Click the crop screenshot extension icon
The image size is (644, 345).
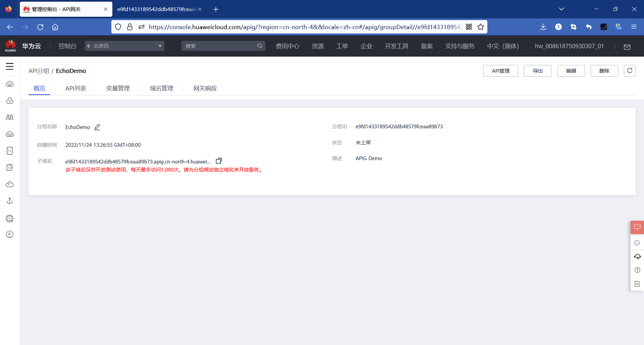point(574,27)
